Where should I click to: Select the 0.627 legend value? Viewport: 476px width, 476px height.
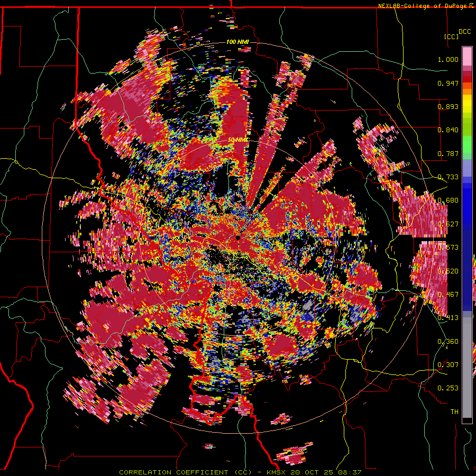coord(448,224)
